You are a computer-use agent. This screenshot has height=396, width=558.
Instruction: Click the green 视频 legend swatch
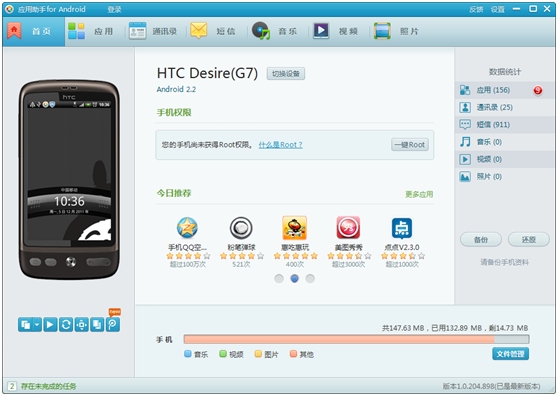[x=223, y=354]
